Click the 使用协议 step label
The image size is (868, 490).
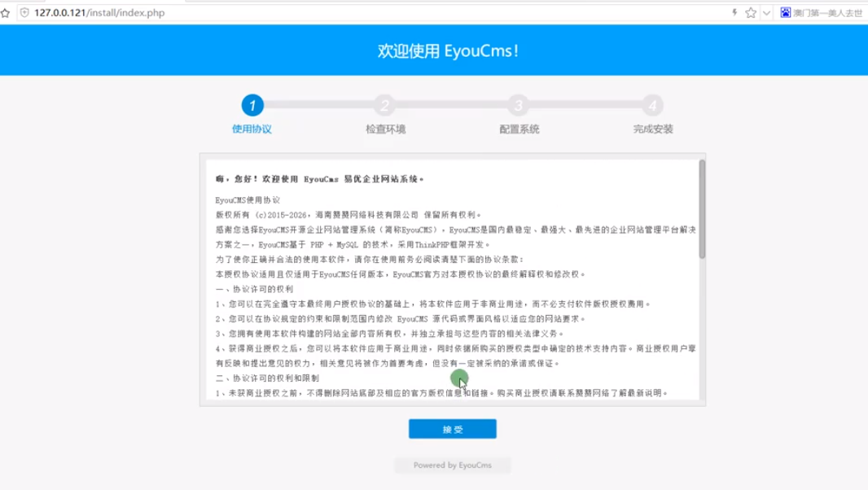pyautogui.click(x=252, y=129)
